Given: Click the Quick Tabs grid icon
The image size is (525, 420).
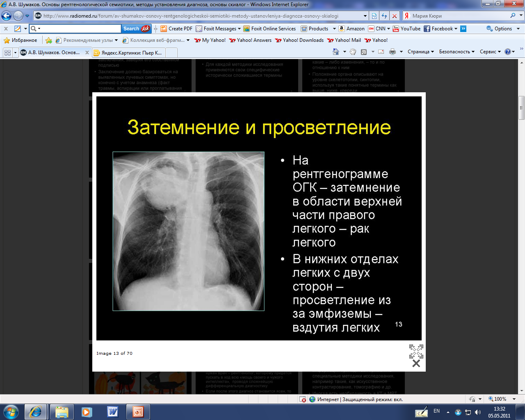Looking at the screenshot, I should point(7,52).
